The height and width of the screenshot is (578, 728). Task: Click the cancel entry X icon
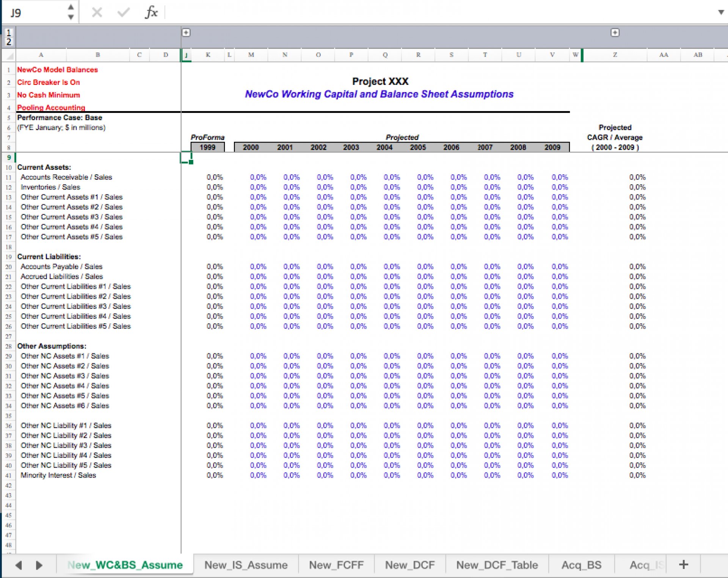(97, 13)
